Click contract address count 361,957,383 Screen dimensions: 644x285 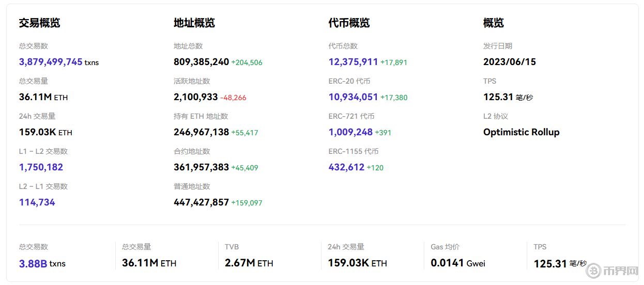[x=201, y=167]
